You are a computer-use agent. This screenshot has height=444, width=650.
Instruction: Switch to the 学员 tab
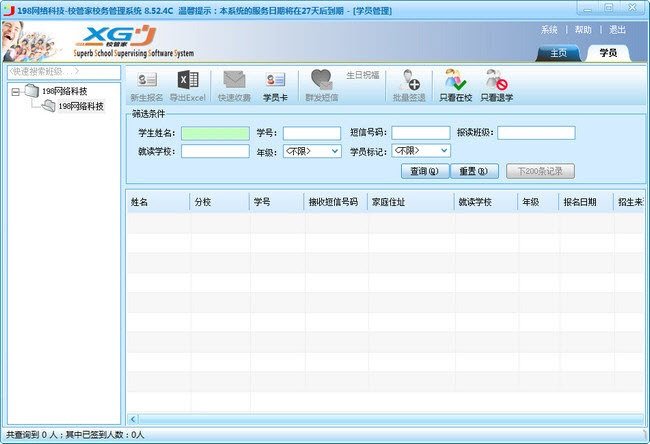tap(608, 53)
